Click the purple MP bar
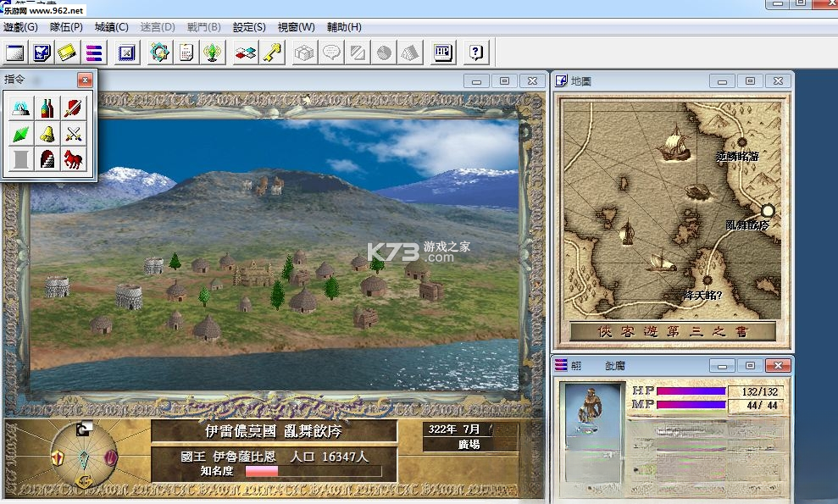This screenshot has width=838, height=504. [691, 405]
